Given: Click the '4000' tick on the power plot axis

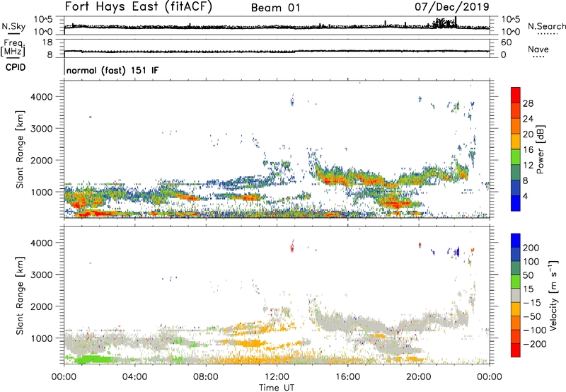Looking at the screenshot, I should tap(42, 97).
